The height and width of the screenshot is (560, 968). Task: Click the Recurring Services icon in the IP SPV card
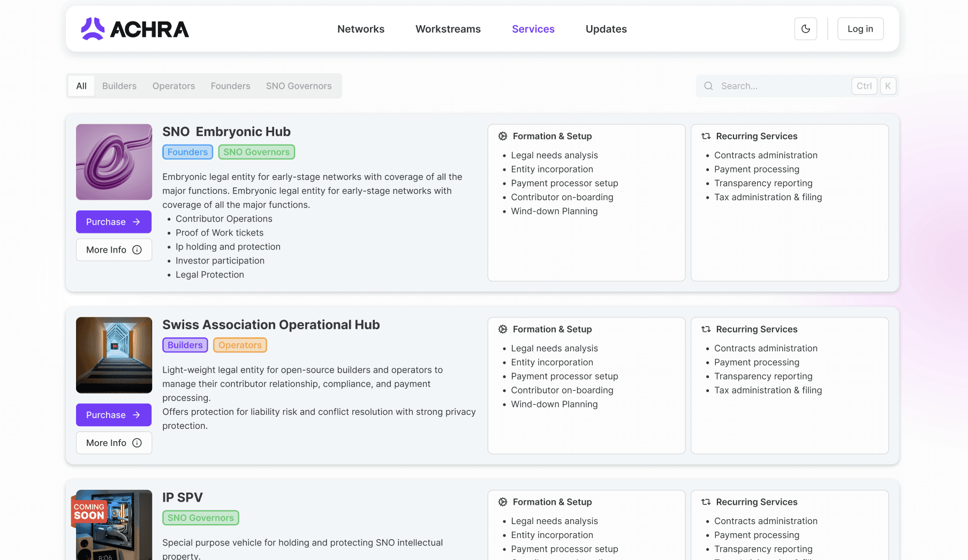coord(705,502)
